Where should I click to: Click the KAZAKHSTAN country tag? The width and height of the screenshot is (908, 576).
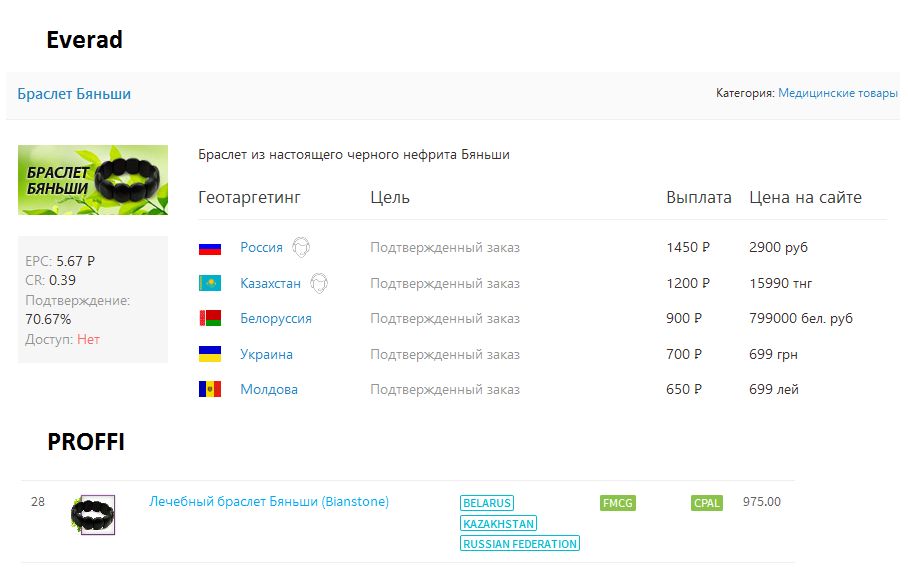pyautogui.click(x=499, y=523)
